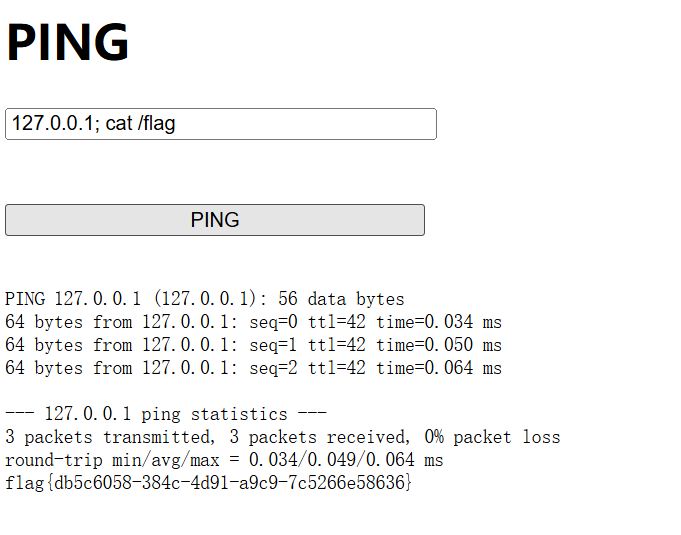Select the seq=0 ping reply line
Screen dimensions: 681x535
pyautogui.click(x=253, y=322)
